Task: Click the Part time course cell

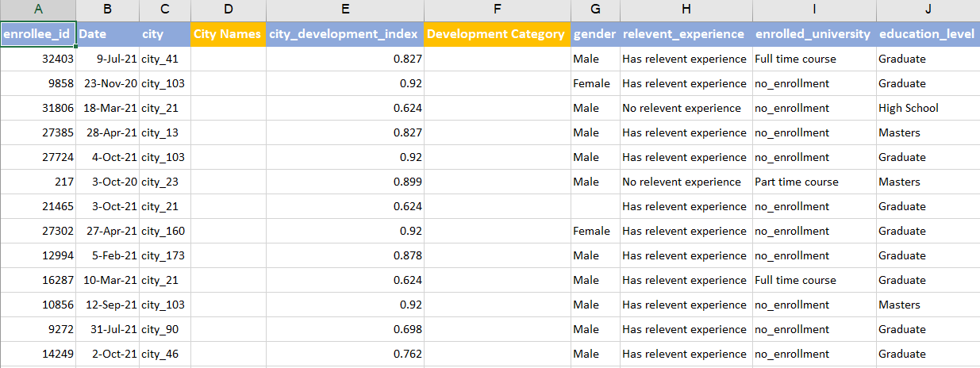Action: pos(815,182)
